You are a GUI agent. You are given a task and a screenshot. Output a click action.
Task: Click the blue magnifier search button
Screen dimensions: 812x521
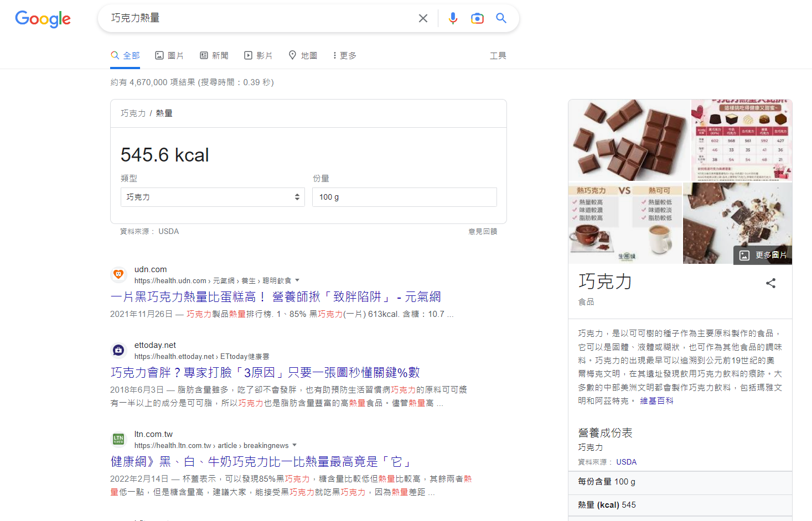(x=501, y=18)
